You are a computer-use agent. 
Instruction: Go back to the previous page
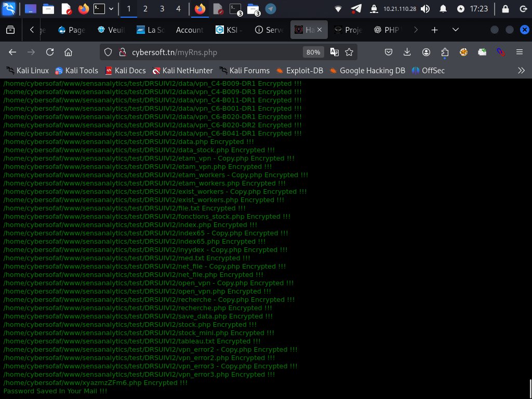pos(12,52)
